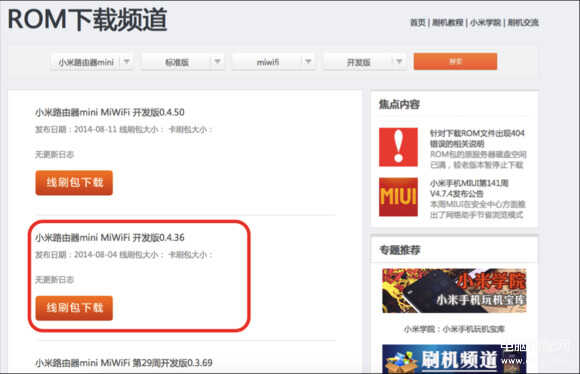The height and width of the screenshot is (374, 580).
Task: Download 线刷包 for 开发版0.4.36
Action: point(74,308)
